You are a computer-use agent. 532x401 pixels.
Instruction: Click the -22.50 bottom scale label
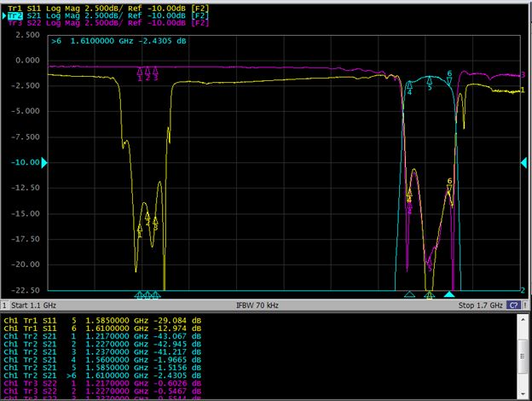(x=26, y=290)
